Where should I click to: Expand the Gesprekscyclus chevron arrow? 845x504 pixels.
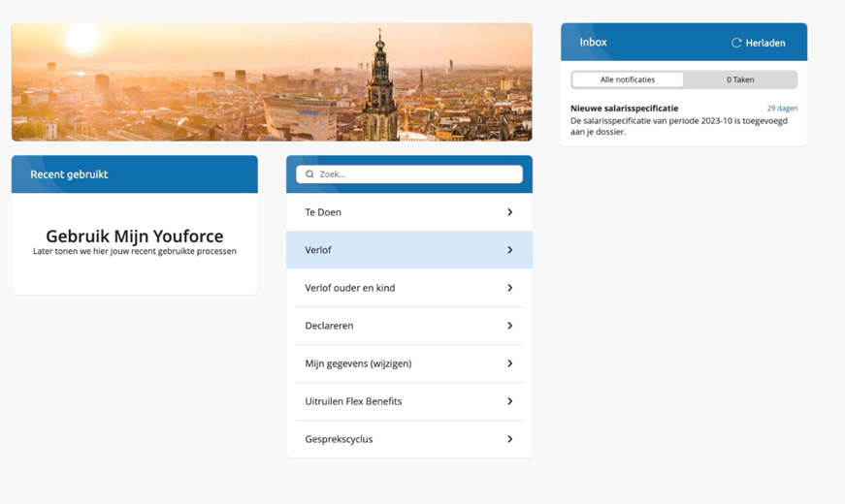(x=509, y=439)
